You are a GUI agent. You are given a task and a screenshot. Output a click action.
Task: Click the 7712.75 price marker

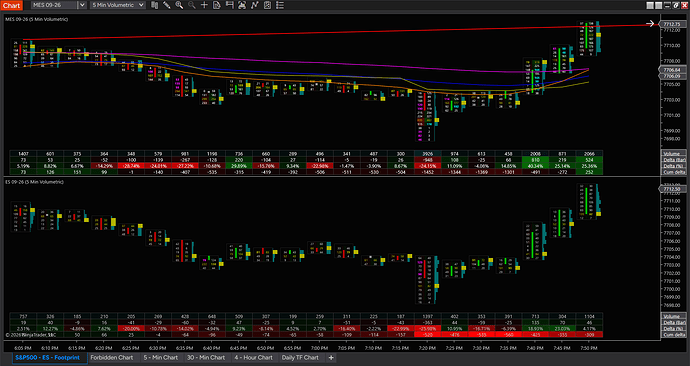point(671,24)
